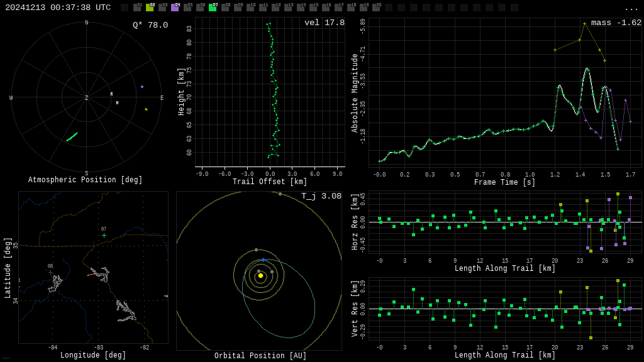Toggle the green station 07 indicator
This screenshot has width=644, height=362.
[x=213, y=8]
